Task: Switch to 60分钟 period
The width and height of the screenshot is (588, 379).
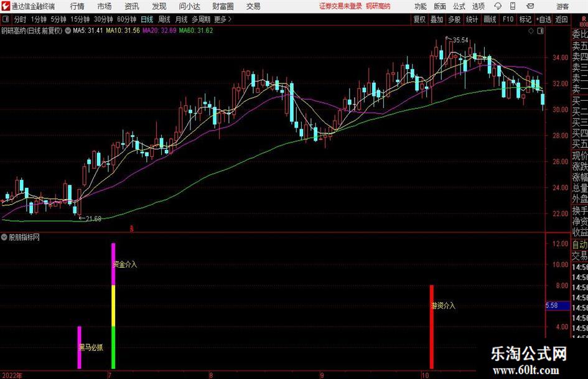Action: 126,19
